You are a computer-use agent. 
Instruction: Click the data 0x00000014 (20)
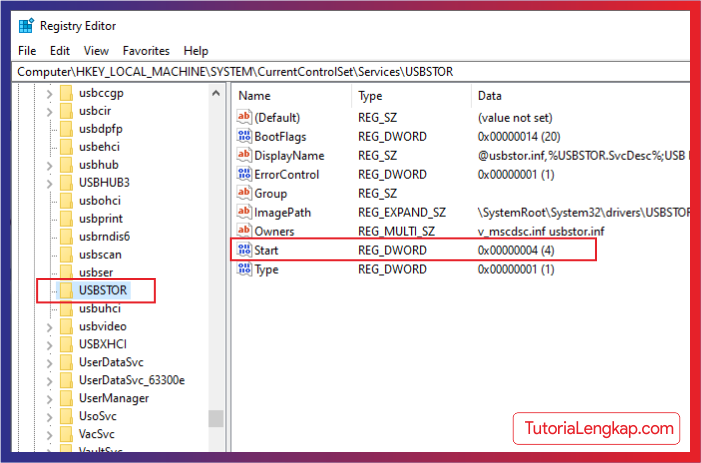click(519, 136)
